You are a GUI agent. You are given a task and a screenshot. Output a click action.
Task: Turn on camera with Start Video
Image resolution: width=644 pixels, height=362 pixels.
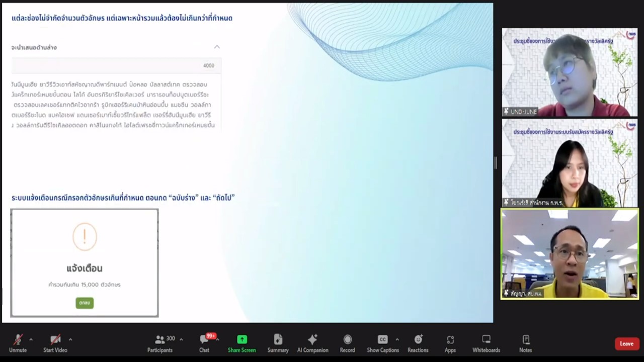pos(55,340)
